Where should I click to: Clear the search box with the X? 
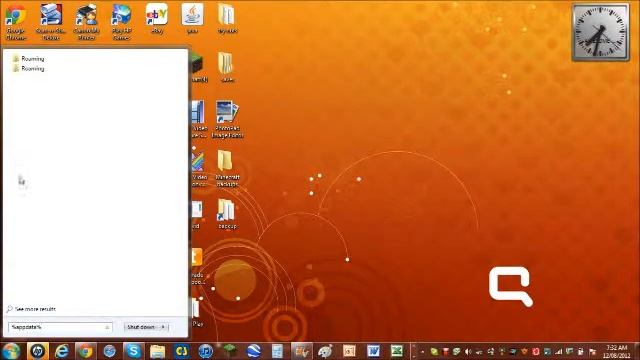(107, 327)
